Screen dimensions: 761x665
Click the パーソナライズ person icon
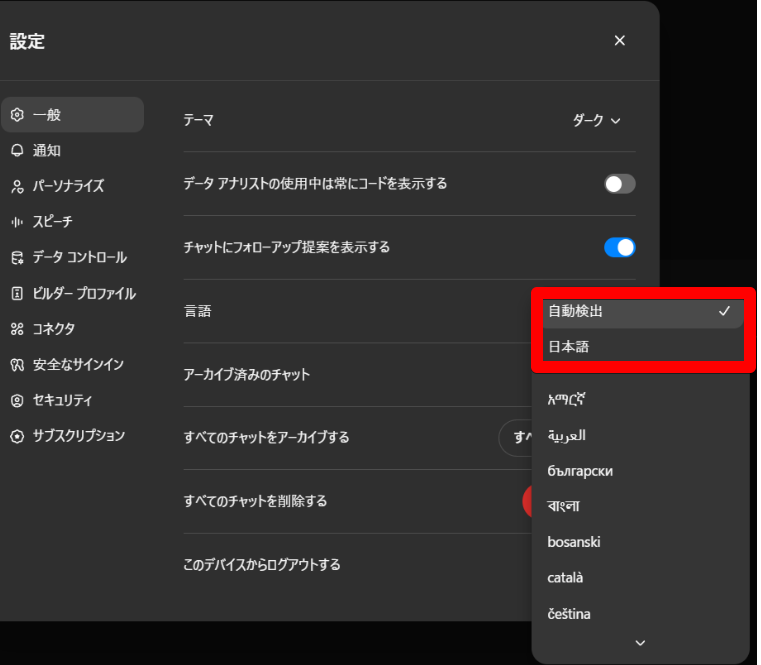tap(17, 186)
